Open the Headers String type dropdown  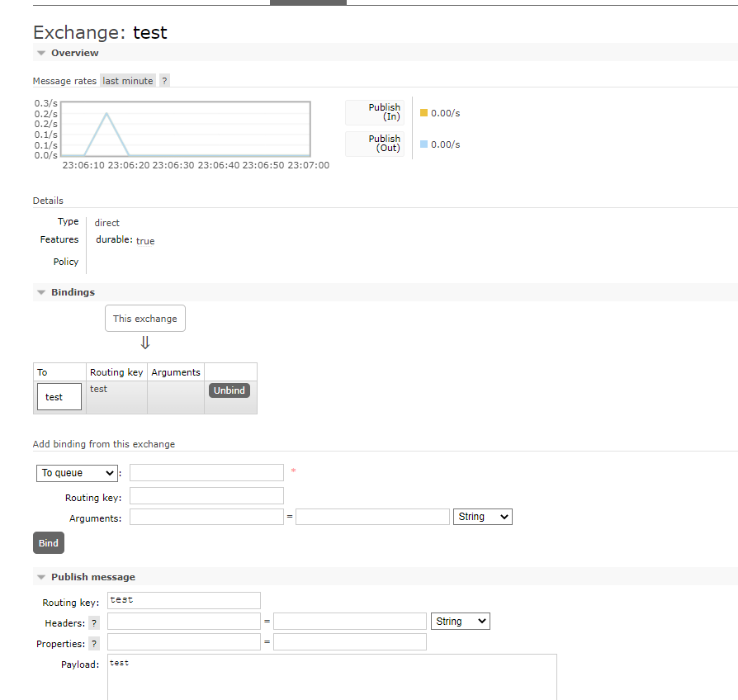click(460, 622)
